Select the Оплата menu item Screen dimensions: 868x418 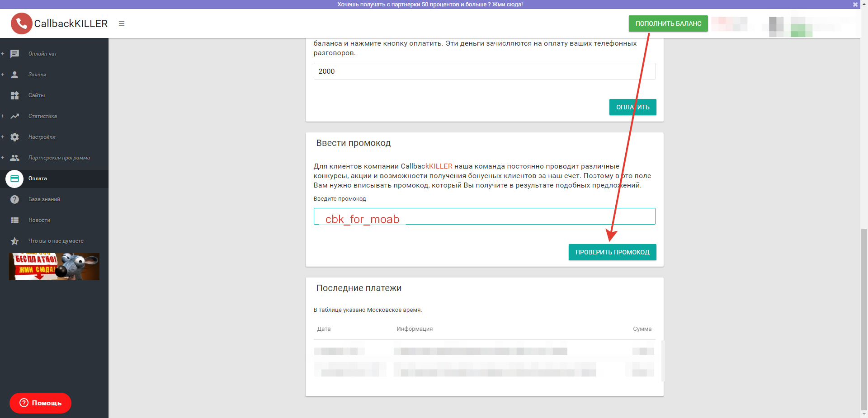click(x=38, y=178)
